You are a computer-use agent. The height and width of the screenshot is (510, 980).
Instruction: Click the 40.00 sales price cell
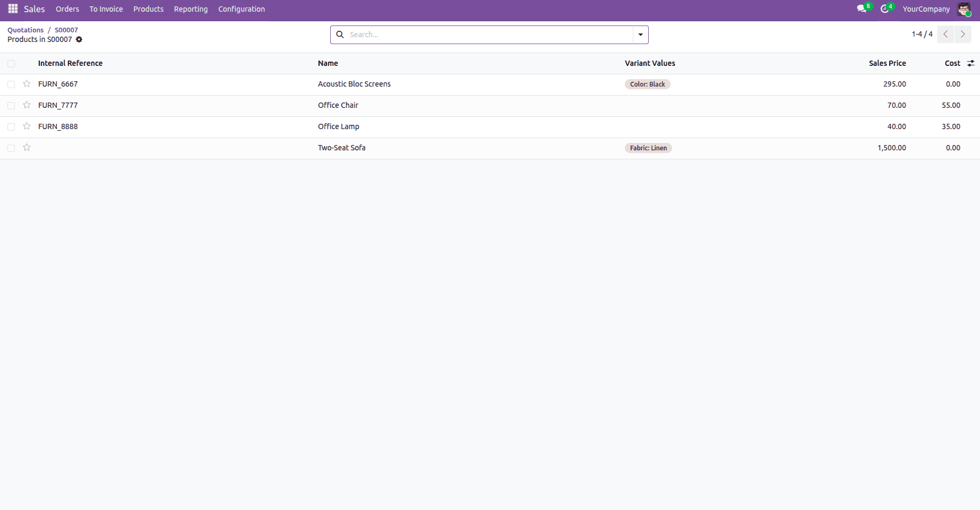[x=897, y=126]
